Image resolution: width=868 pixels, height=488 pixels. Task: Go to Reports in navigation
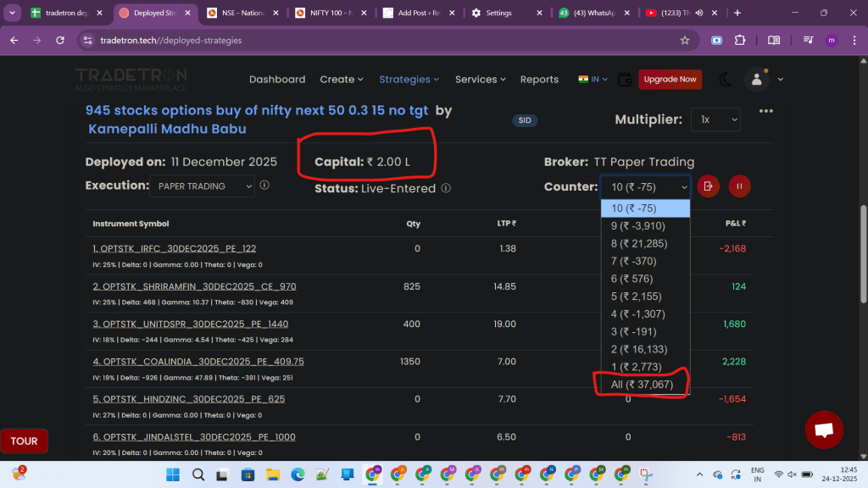[539, 80]
